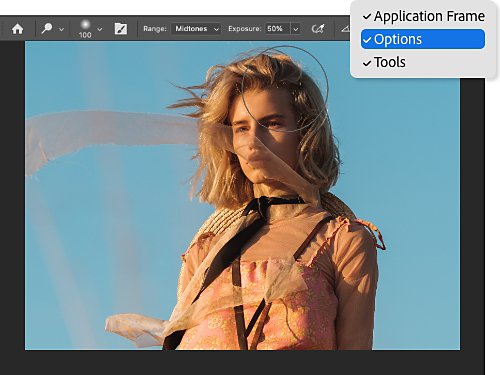Open the Exposure slider dropdown arrow
Viewport: 500px width, 375px height.
coord(295,29)
